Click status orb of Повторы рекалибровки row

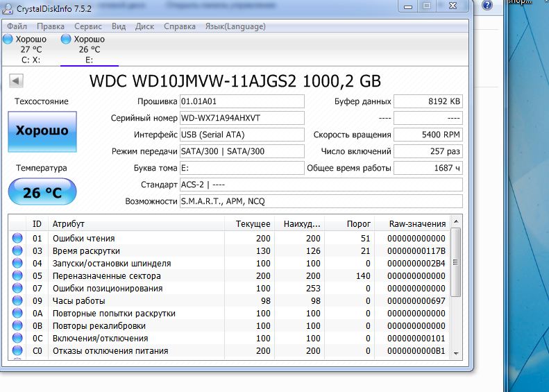(x=17, y=326)
